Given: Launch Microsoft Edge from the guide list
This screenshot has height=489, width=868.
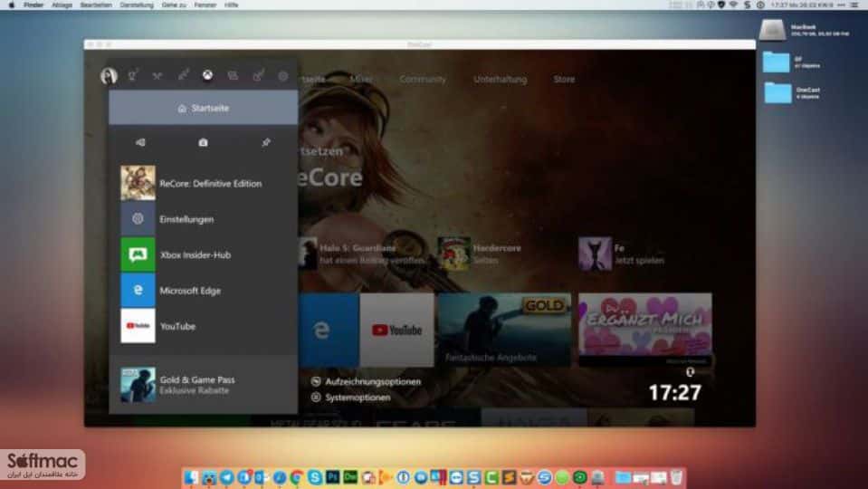Looking at the screenshot, I should (203, 290).
